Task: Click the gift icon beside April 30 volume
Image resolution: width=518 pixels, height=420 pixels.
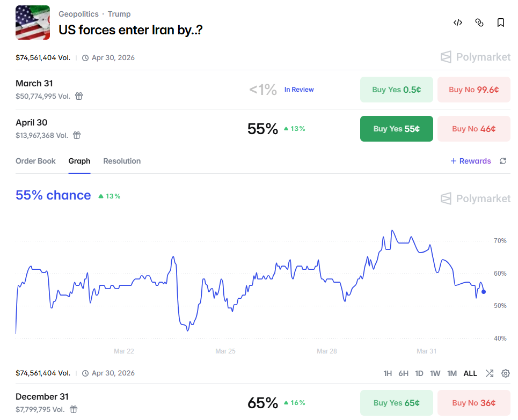Action: (x=77, y=135)
